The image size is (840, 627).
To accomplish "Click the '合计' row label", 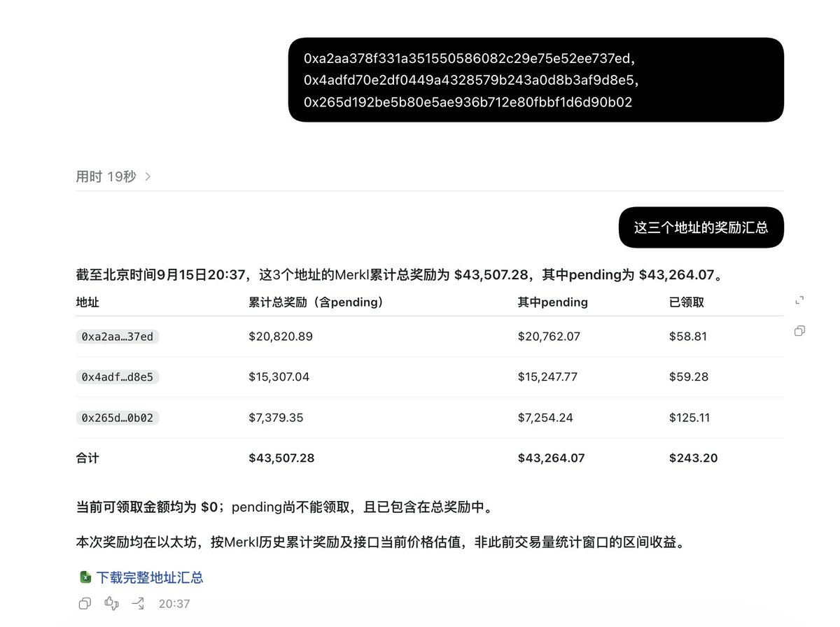I will [x=87, y=458].
